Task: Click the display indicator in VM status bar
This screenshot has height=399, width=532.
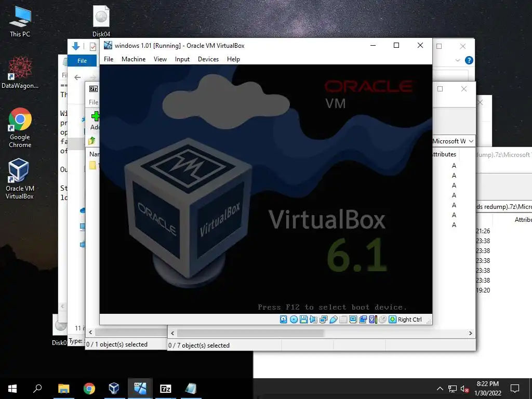Action: (x=353, y=320)
